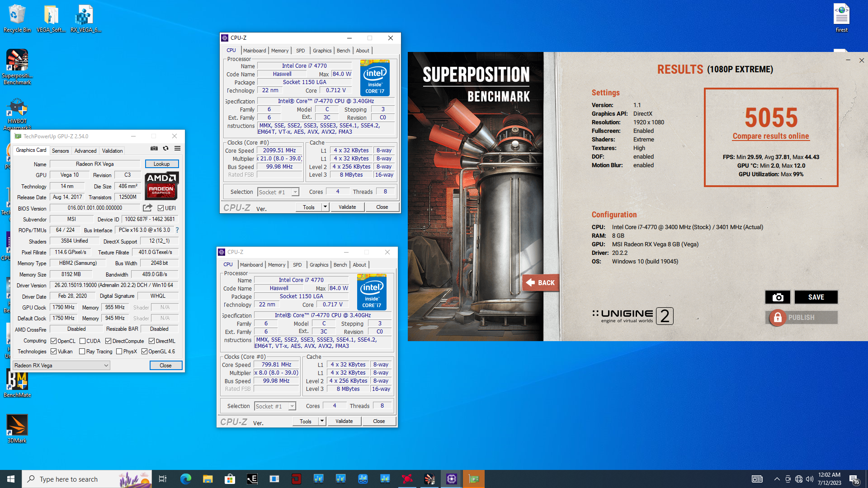
Task: Open the Mainboard tab in the upper CPU-Z window
Action: pyautogui.click(x=255, y=51)
